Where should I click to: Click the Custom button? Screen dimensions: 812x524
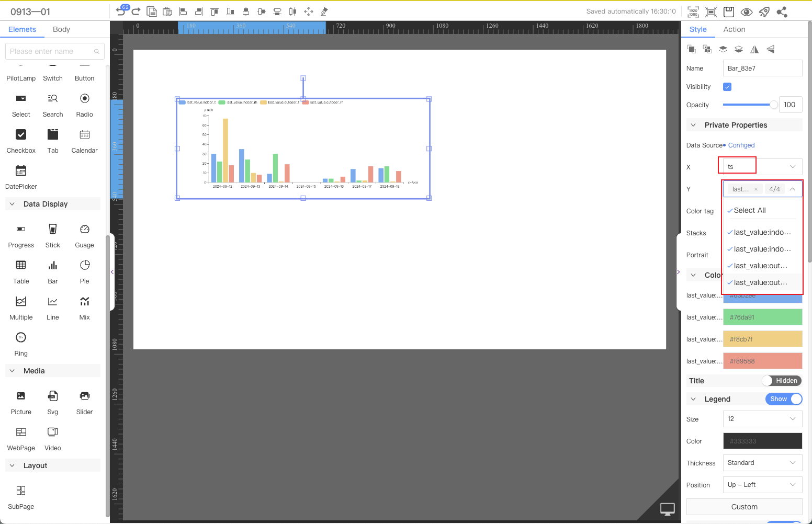pos(744,507)
